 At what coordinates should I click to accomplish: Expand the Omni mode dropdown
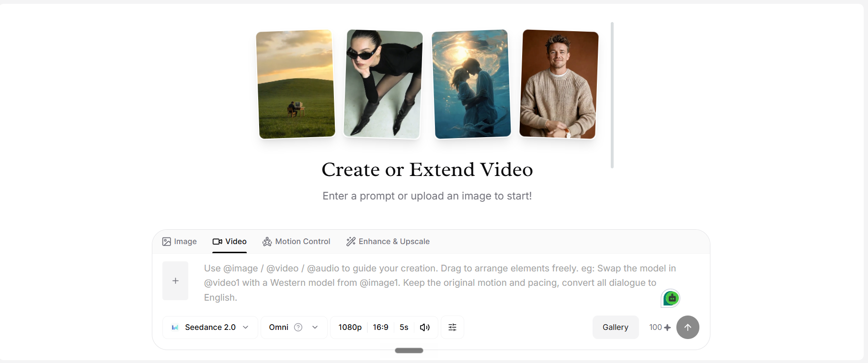click(294, 328)
